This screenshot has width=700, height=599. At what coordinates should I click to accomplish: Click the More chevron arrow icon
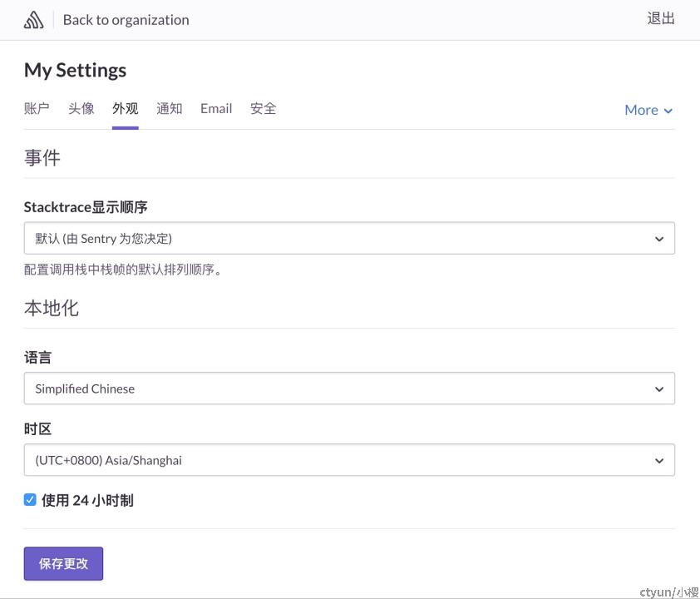point(668,111)
